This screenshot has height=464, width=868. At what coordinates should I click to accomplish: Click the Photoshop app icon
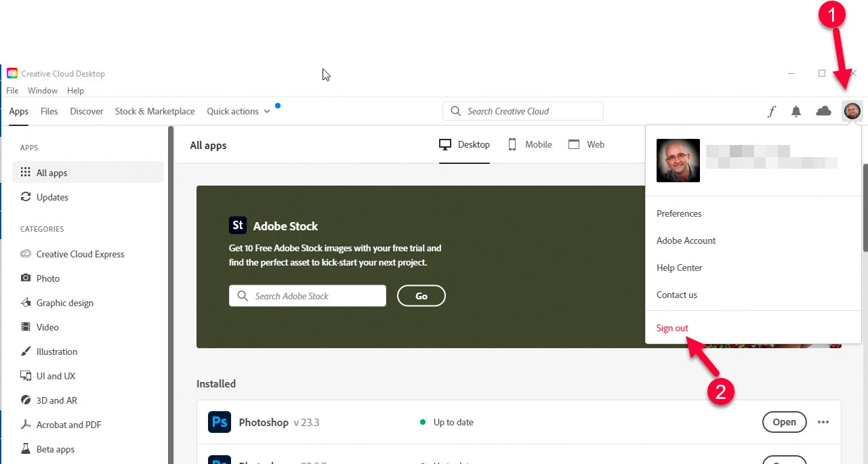220,422
